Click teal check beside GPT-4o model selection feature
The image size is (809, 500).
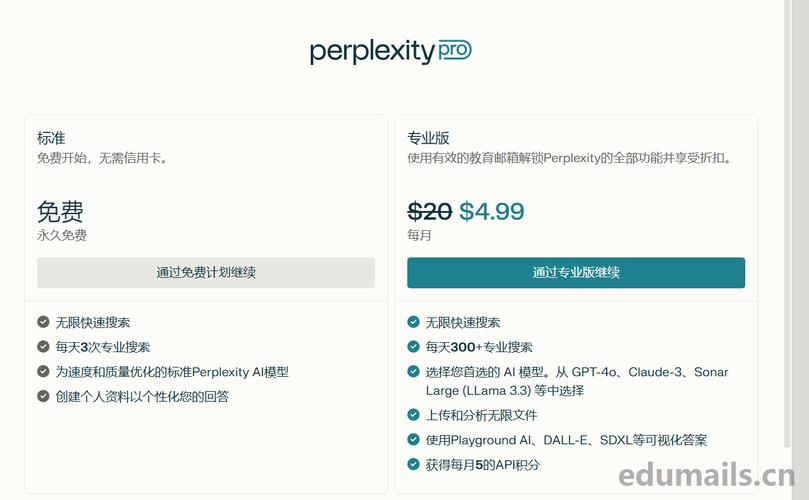[413, 371]
